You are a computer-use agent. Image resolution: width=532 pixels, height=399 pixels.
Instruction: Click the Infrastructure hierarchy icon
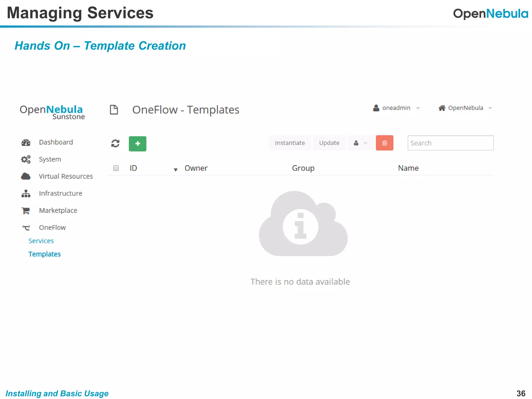(26, 193)
